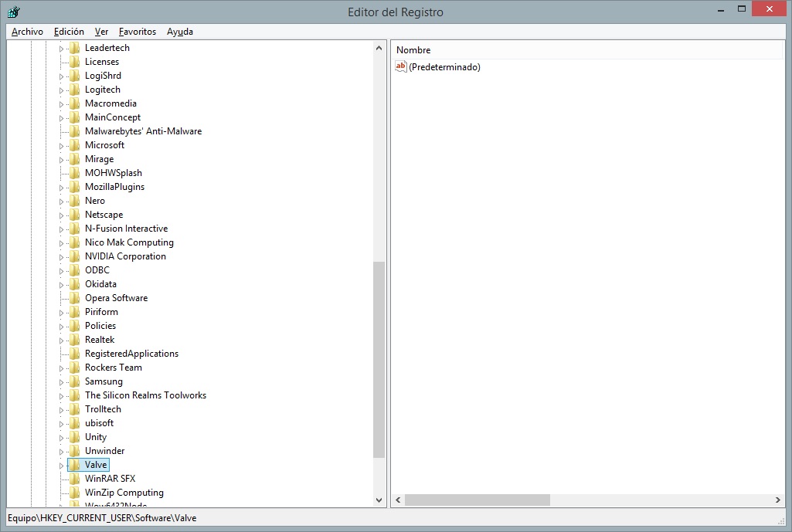792x532 pixels.
Task: Select the WinRAR SFX key
Action: tap(110, 479)
